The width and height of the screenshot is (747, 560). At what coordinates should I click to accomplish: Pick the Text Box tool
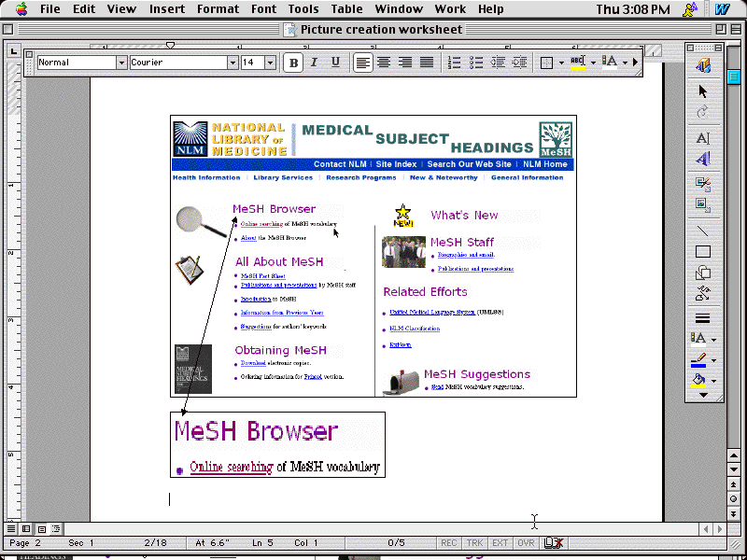(703, 138)
